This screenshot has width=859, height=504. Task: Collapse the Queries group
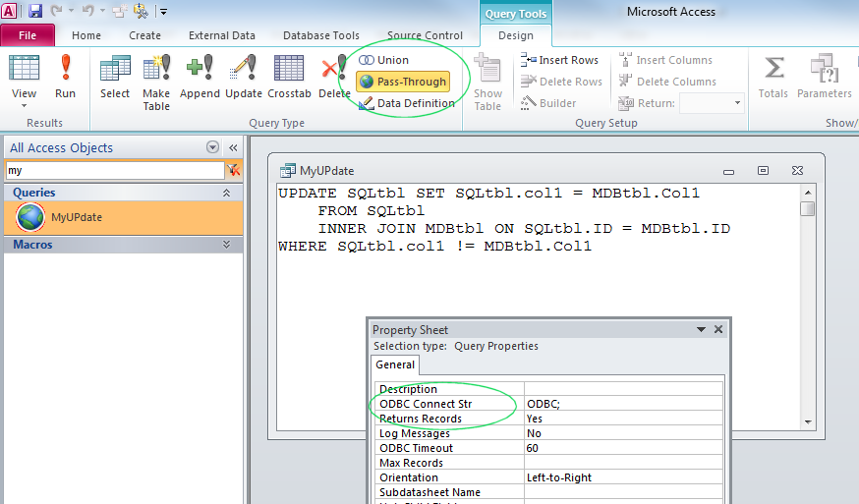coord(226,193)
